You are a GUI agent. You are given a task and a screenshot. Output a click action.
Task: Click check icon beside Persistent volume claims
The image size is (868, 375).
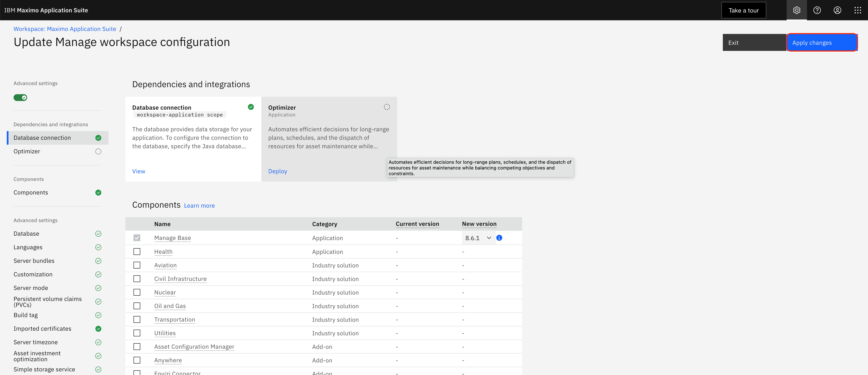98,301
